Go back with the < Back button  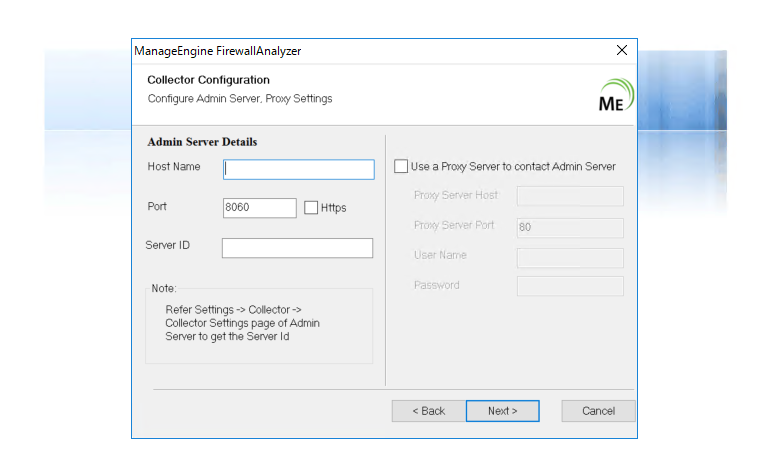(x=429, y=411)
